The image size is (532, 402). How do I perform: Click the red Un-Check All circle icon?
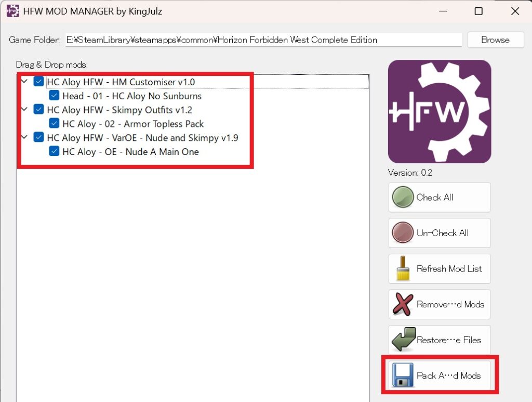point(403,232)
